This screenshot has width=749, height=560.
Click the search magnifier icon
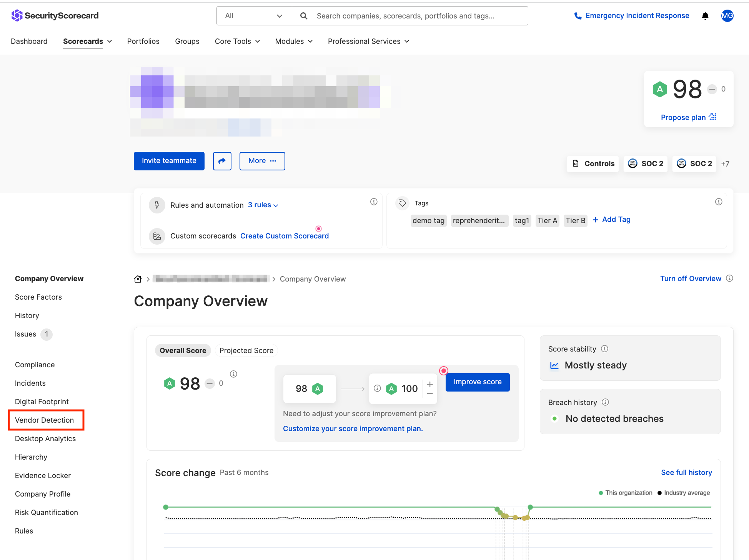(304, 16)
